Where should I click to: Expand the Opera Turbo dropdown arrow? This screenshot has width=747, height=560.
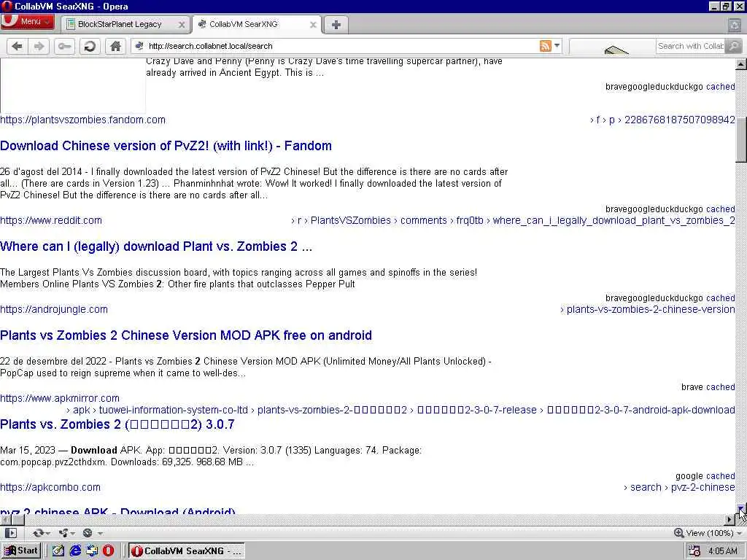[x=100, y=533]
